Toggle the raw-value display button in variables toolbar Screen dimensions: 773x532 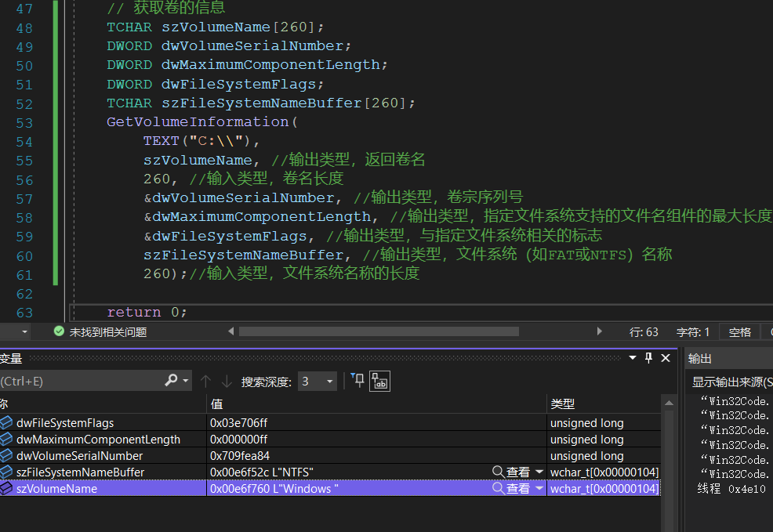click(380, 382)
